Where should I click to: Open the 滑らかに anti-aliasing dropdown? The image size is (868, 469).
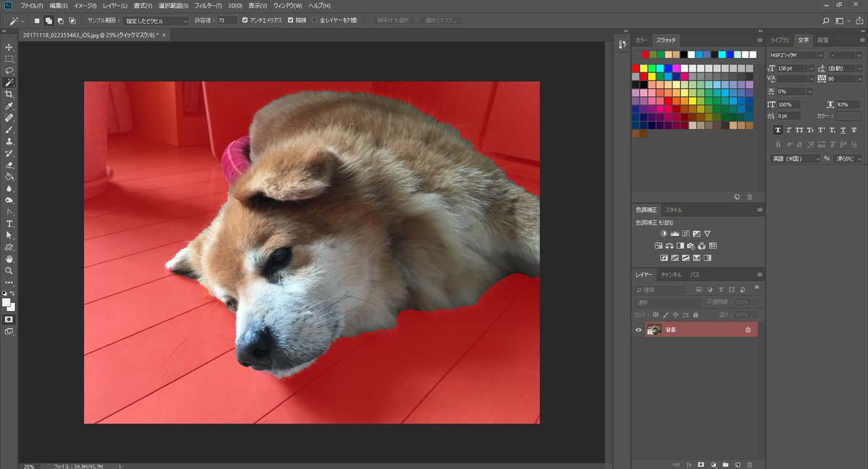coord(848,159)
